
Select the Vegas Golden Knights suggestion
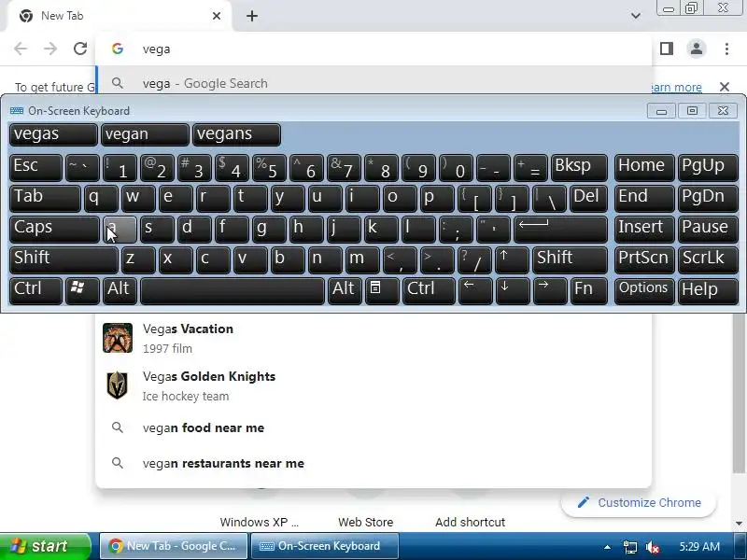pyautogui.click(x=373, y=385)
